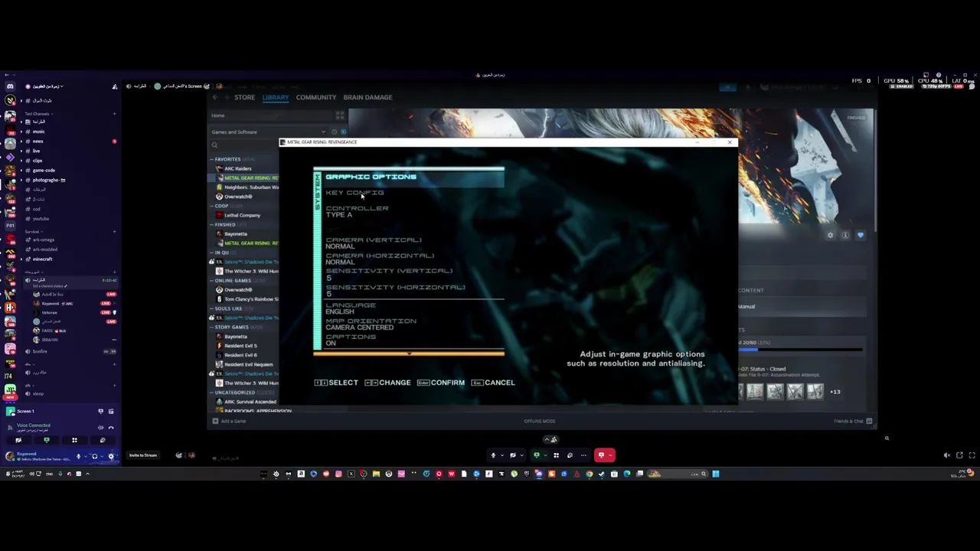Open the music text channel
The height and width of the screenshot is (551, 980).
coord(38,132)
